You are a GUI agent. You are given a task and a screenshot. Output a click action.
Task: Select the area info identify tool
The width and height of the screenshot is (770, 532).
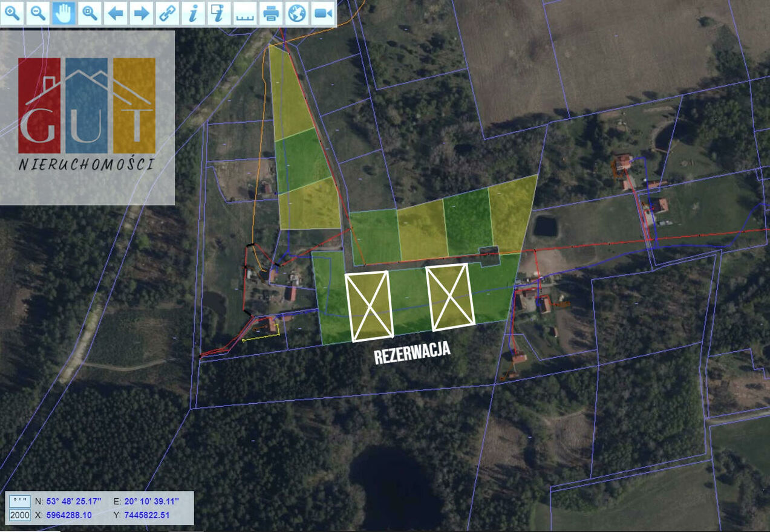[218, 13]
